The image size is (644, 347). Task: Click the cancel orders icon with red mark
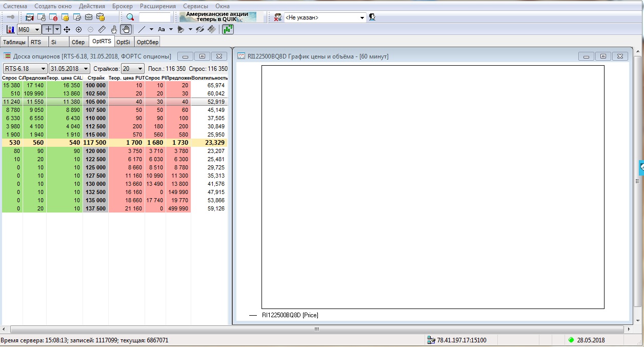[53, 17]
